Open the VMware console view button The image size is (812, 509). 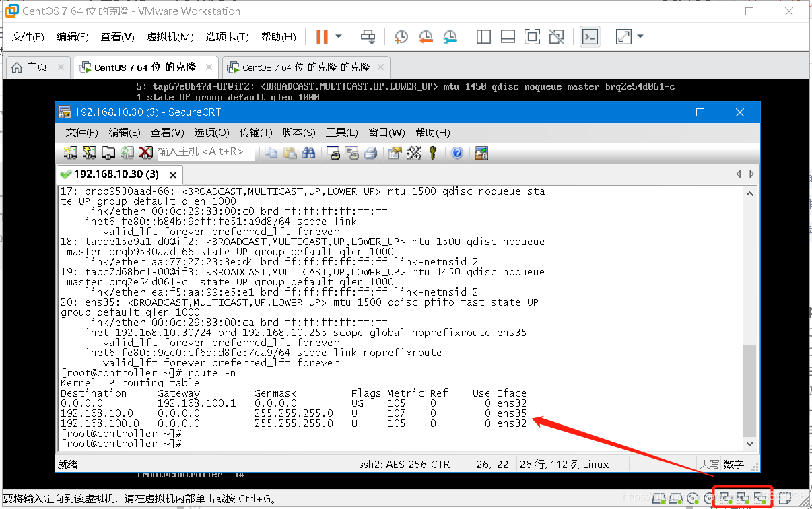pyautogui.click(x=590, y=36)
